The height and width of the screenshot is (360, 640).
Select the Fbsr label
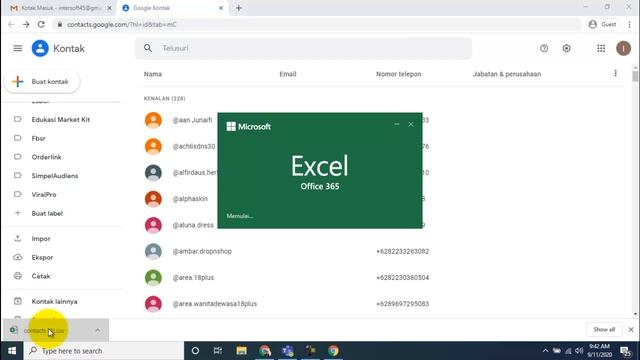pos(38,138)
